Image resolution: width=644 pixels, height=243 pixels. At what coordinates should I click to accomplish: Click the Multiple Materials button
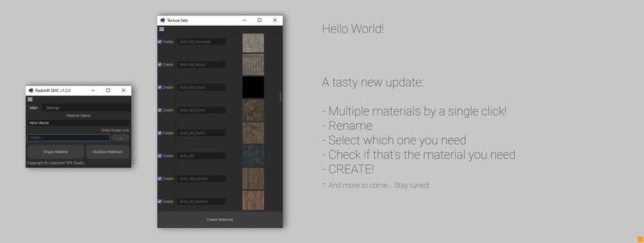(x=108, y=152)
